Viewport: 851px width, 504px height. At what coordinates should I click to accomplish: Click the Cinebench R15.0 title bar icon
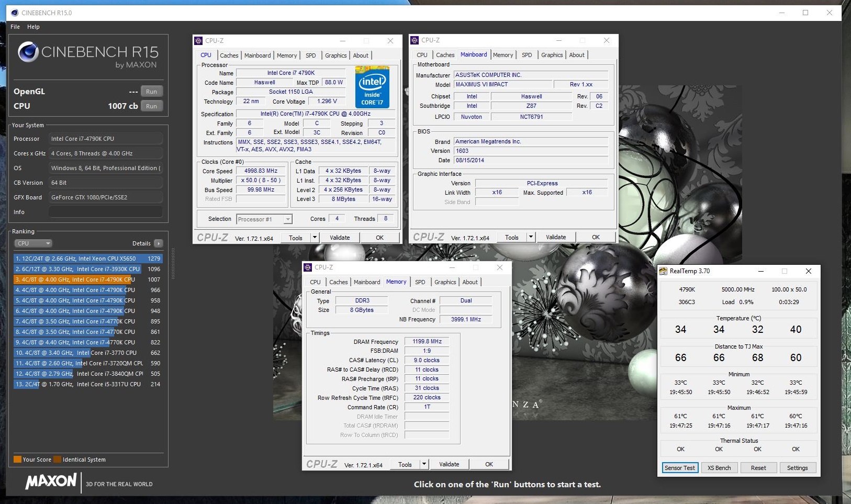click(x=15, y=13)
